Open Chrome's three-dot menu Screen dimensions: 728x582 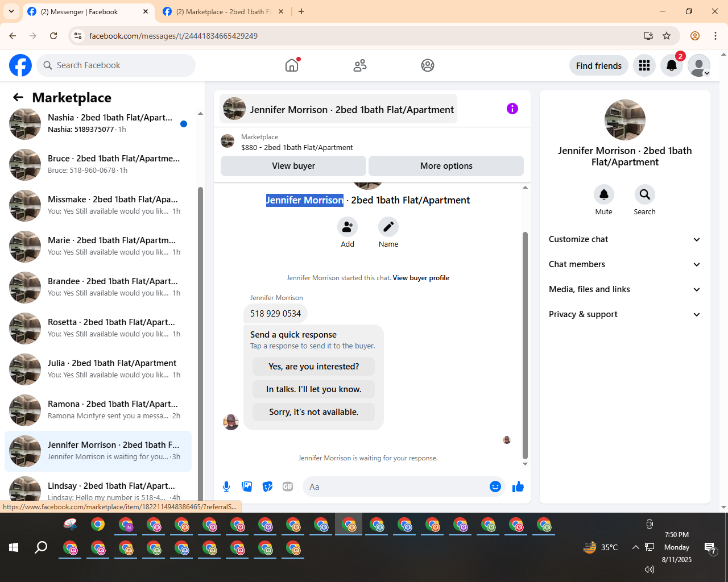click(x=715, y=36)
